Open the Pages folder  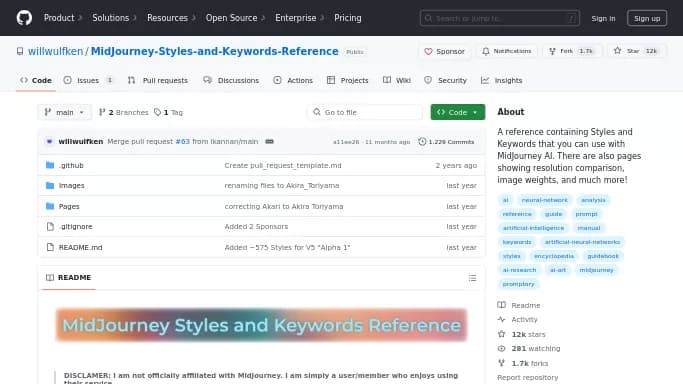click(x=69, y=206)
